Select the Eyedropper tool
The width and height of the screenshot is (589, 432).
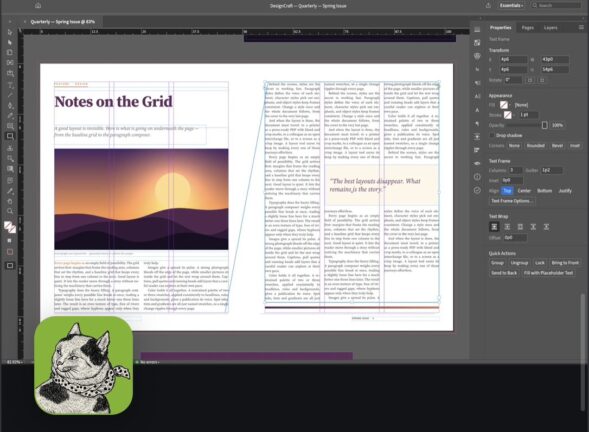coord(10,191)
